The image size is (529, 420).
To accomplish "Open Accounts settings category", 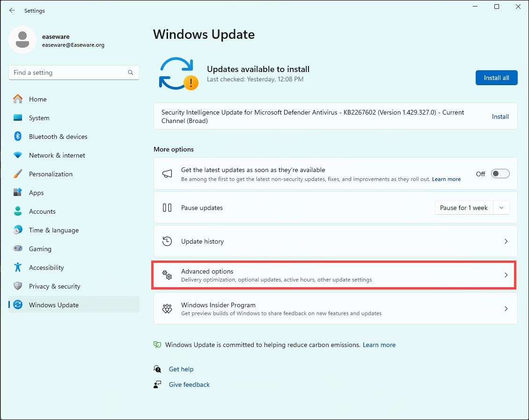I will pyautogui.click(x=74, y=211).
